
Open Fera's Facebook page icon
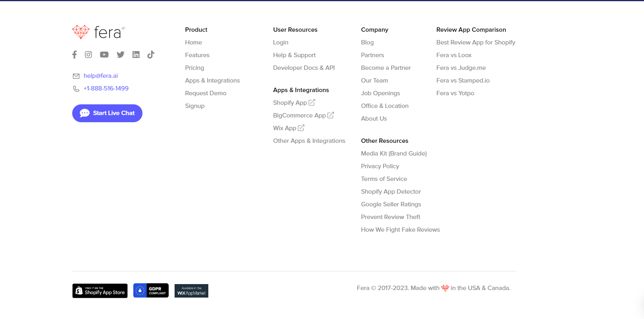(x=75, y=55)
